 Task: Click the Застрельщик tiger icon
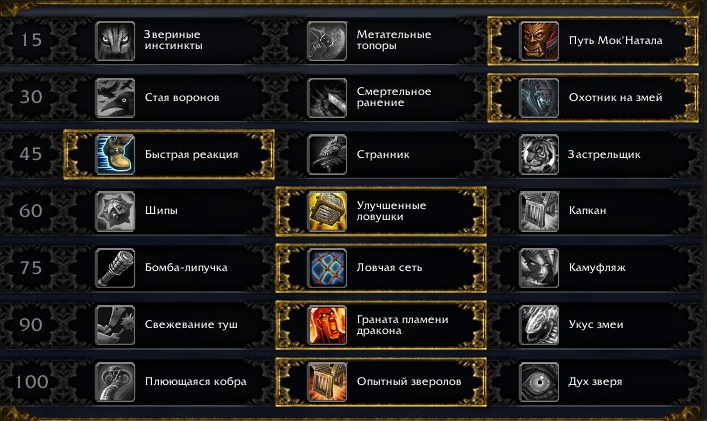click(539, 155)
